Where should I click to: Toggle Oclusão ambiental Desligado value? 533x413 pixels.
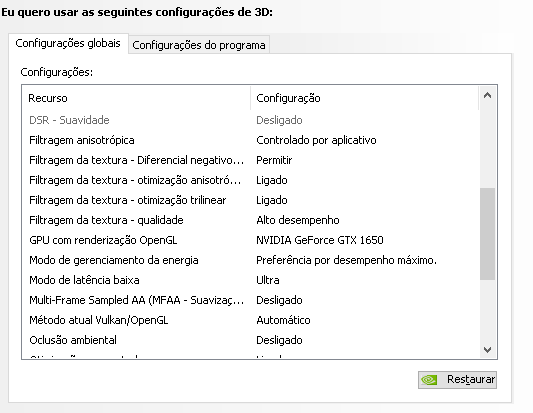pos(279,340)
